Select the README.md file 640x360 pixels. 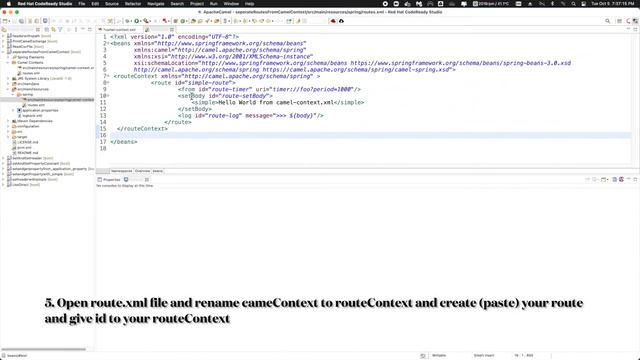(x=28, y=153)
